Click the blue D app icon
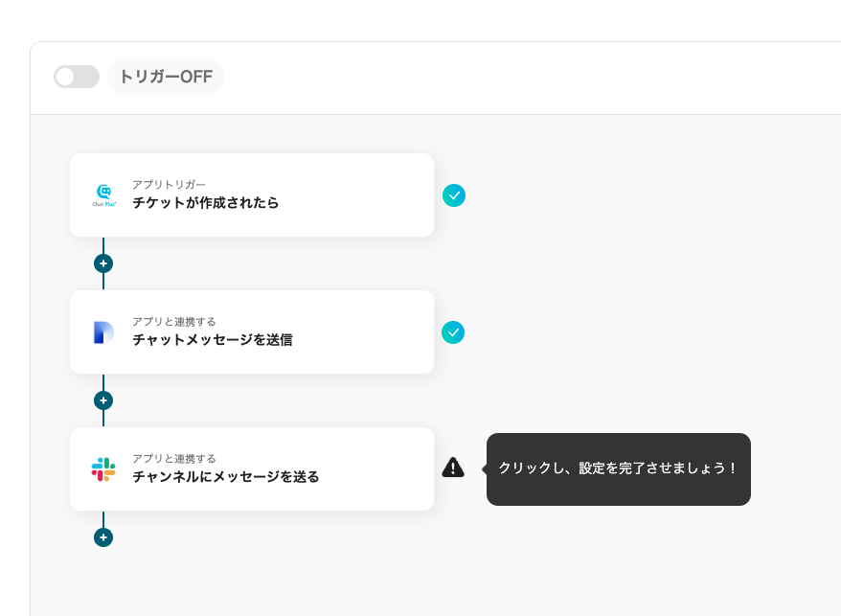Viewport: 841px width, 616px height. pos(103,332)
